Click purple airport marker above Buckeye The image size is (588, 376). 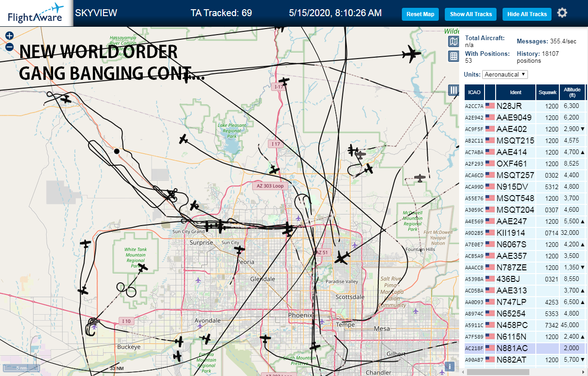(x=94, y=327)
